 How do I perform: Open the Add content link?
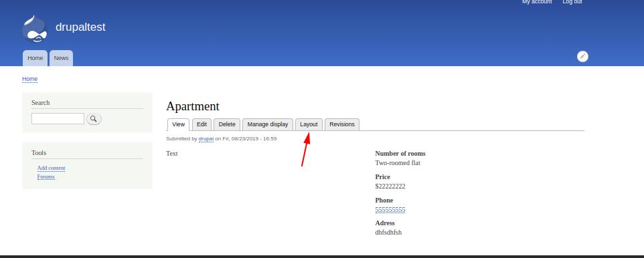pos(52,168)
